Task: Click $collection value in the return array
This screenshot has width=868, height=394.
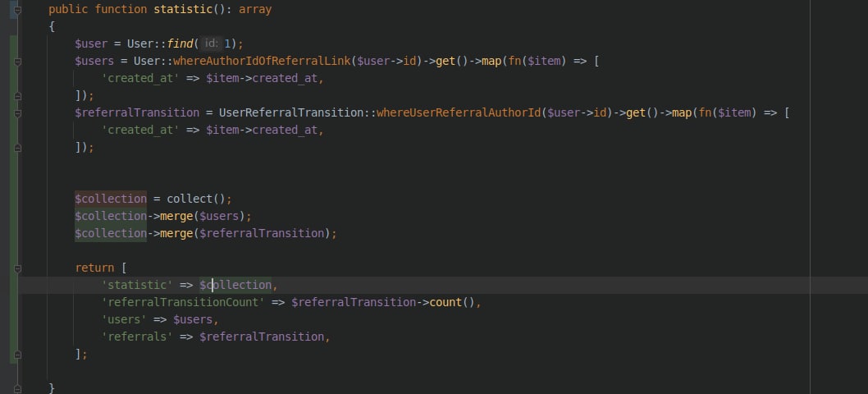Action: (x=235, y=285)
